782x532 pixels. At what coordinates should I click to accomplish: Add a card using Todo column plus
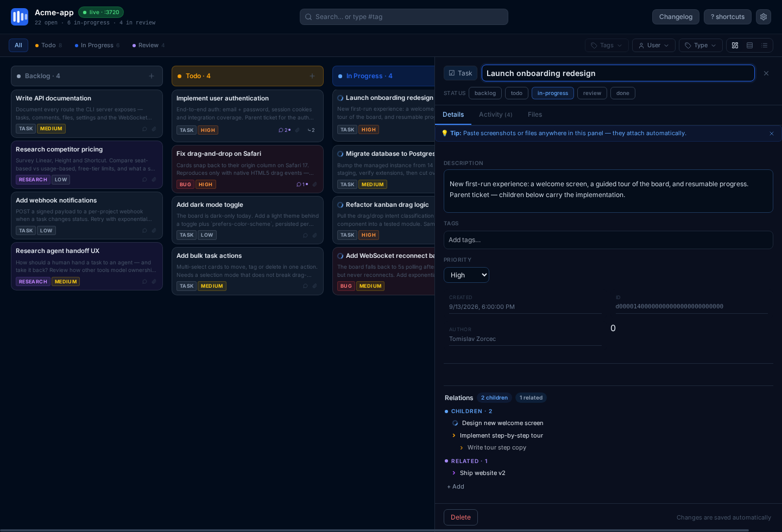pyautogui.click(x=312, y=76)
